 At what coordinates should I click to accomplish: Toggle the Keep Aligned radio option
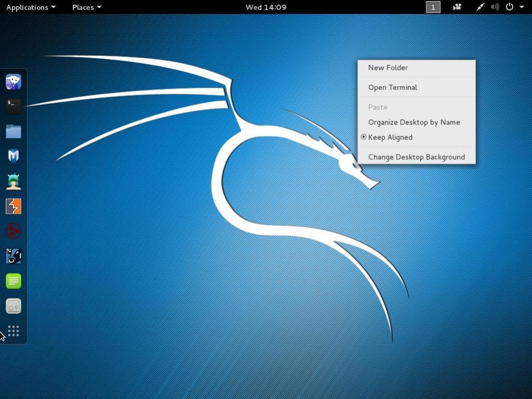pyautogui.click(x=417, y=137)
